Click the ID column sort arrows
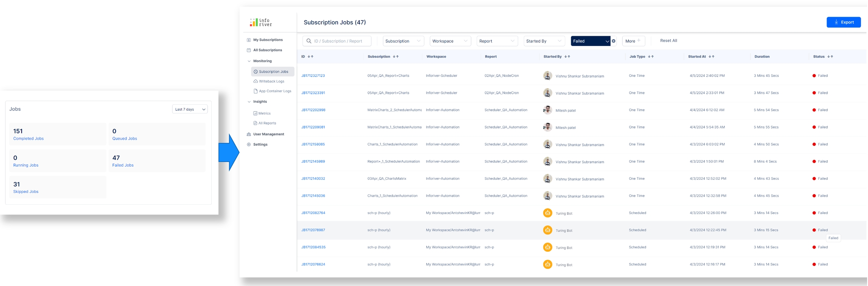 coord(310,57)
